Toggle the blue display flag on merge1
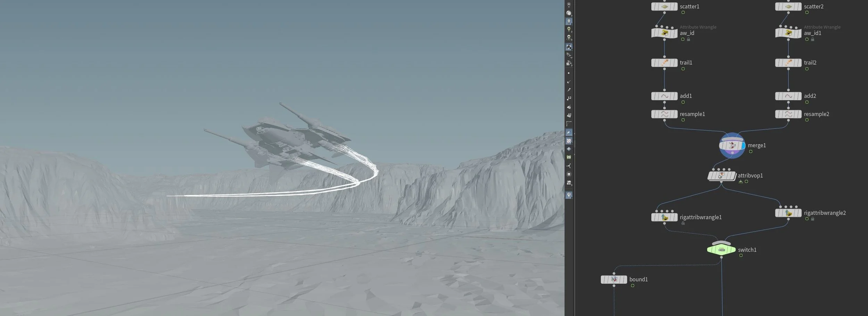868x316 pixels. (743, 146)
